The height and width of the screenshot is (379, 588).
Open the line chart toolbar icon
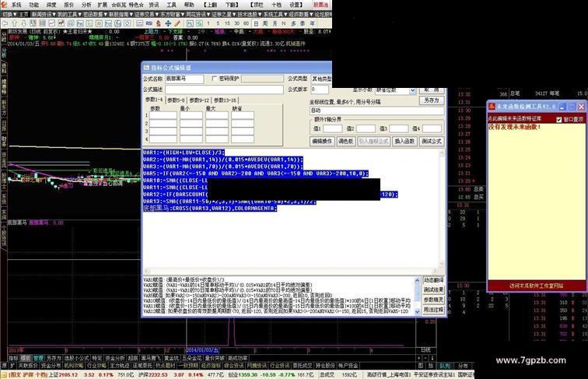tap(51, 23)
